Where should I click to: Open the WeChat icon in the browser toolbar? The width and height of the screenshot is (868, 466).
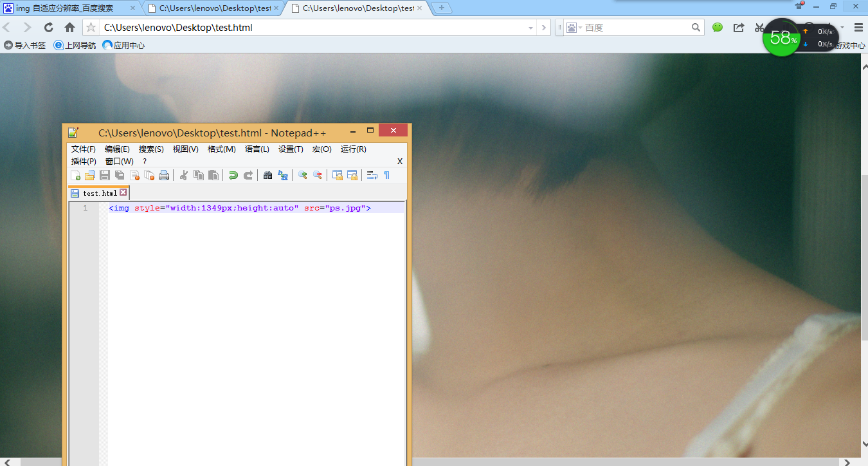coord(718,28)
